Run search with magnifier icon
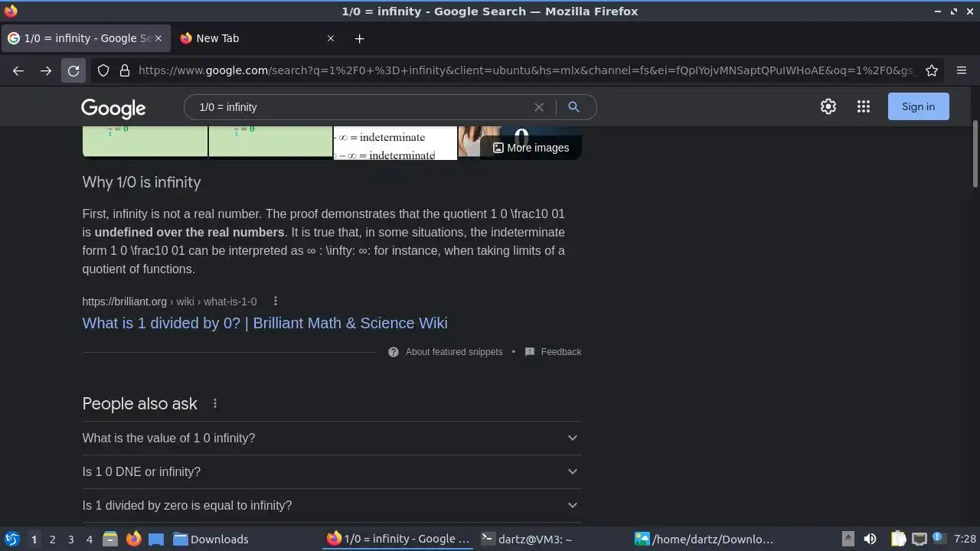 pos(573,107)
